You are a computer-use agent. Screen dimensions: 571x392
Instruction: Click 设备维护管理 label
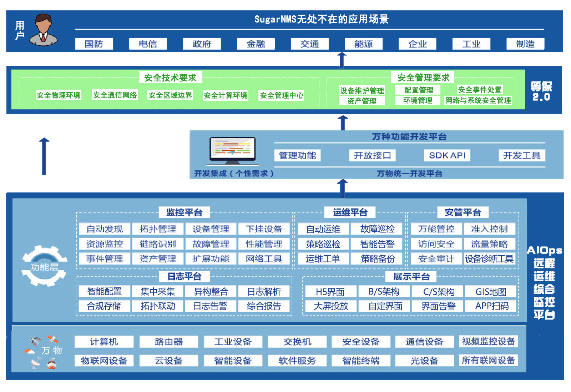tap(362, 90)
